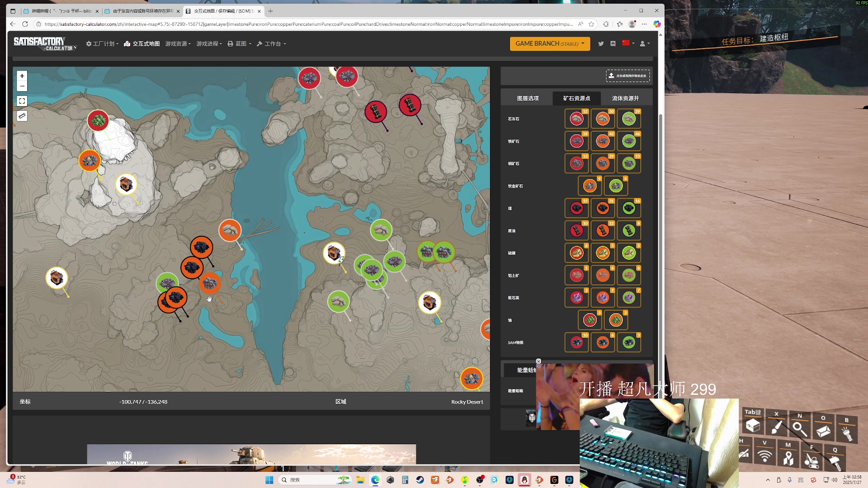The height and width of the screenshot is (488, 868).
Task: Go back with browser back arrow
Action: [x=13, y=24]
